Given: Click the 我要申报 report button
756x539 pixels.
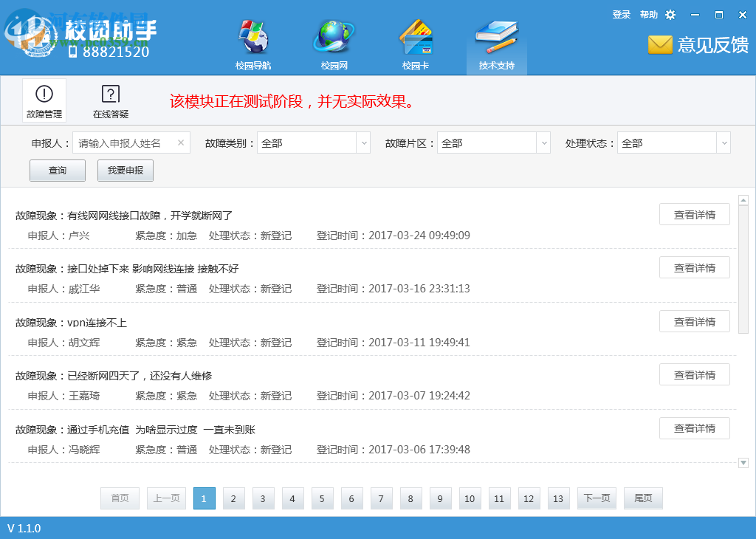Looking at the screenshot, I should tap(124, 170).
